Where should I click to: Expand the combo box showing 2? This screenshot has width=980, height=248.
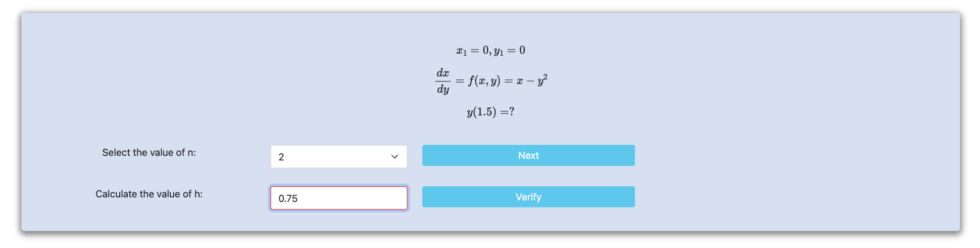pyautogui.click(x=338, y=157)
